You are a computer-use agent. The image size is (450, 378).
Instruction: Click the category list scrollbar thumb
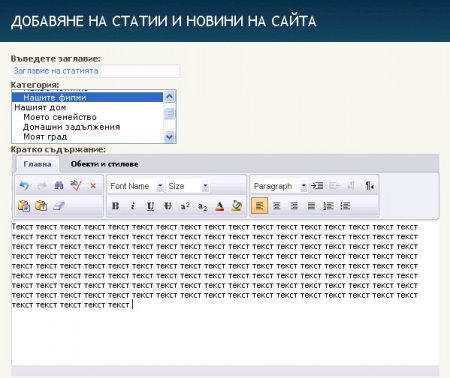(169, 113)
